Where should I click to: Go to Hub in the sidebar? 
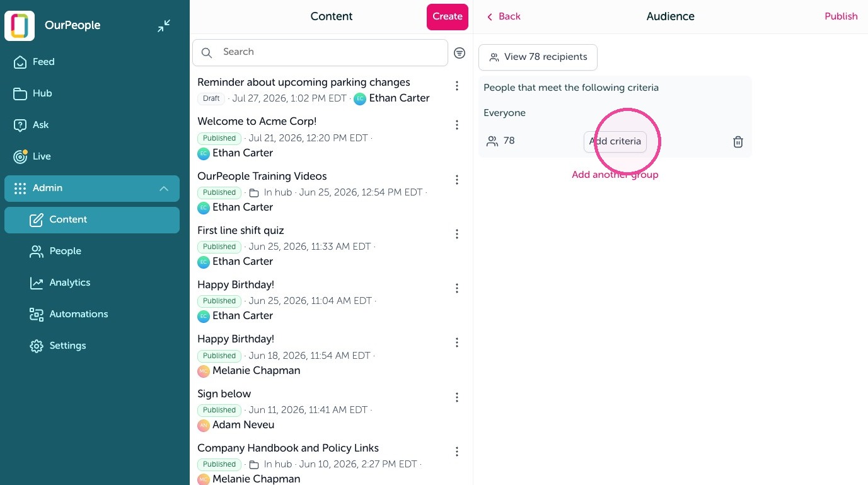point(42,93)
